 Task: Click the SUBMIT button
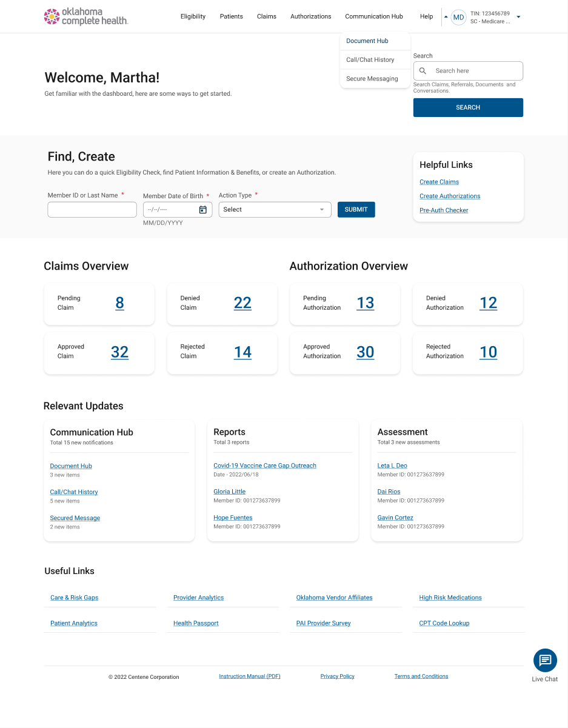(x=356, y=210)
